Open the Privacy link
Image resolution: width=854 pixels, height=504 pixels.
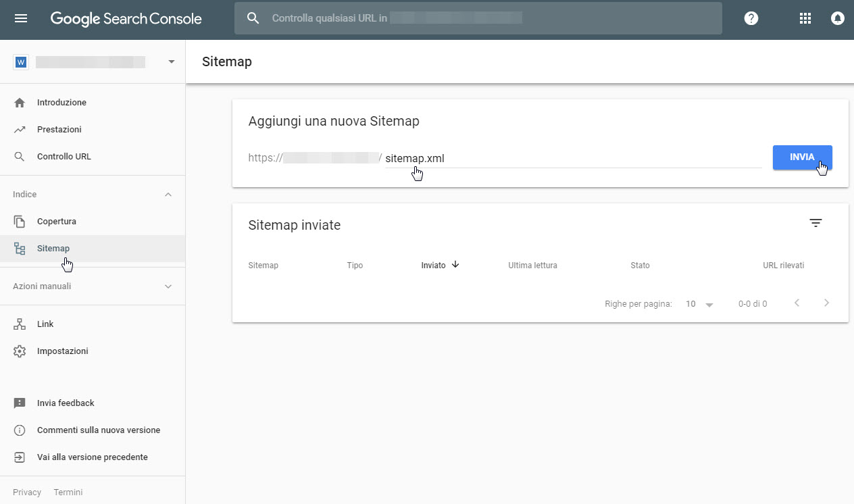27,493
